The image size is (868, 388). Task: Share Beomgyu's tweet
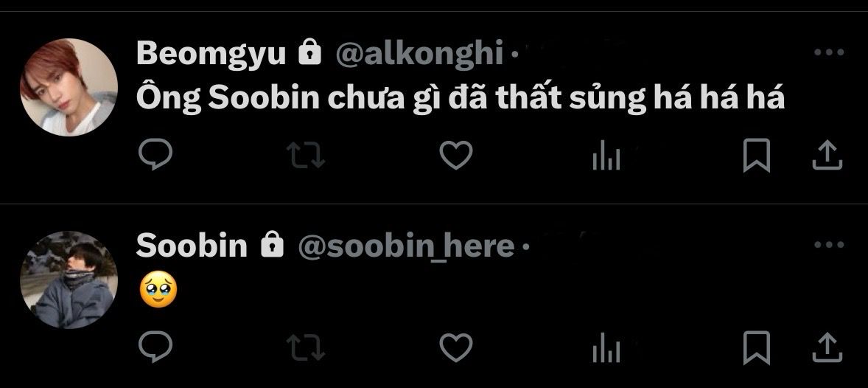coord(827,155)
